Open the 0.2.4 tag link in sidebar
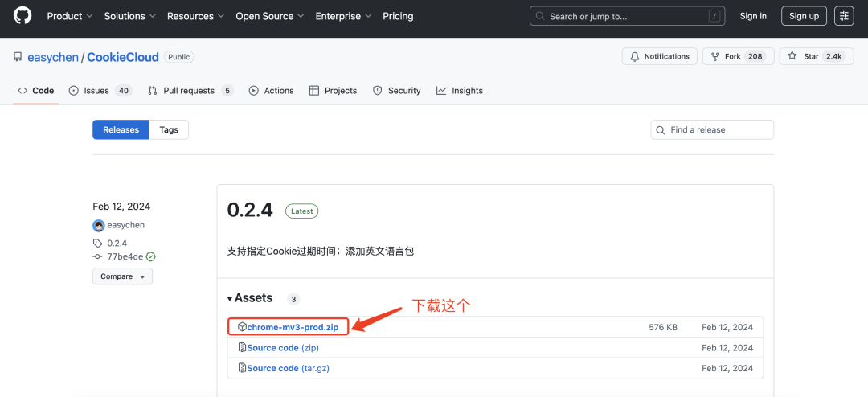The height and width of the screenshot is (397, 868). 117,243
